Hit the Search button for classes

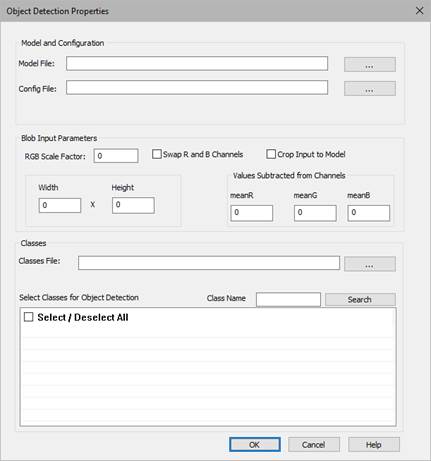point(360,299)
